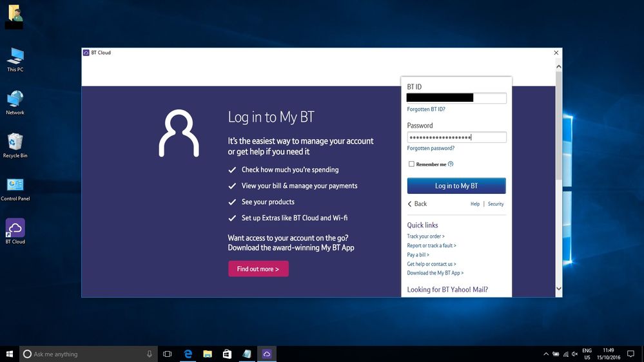Open the Help link
Viewport: 644px width, 362px height.
click(x=475, y=204)
